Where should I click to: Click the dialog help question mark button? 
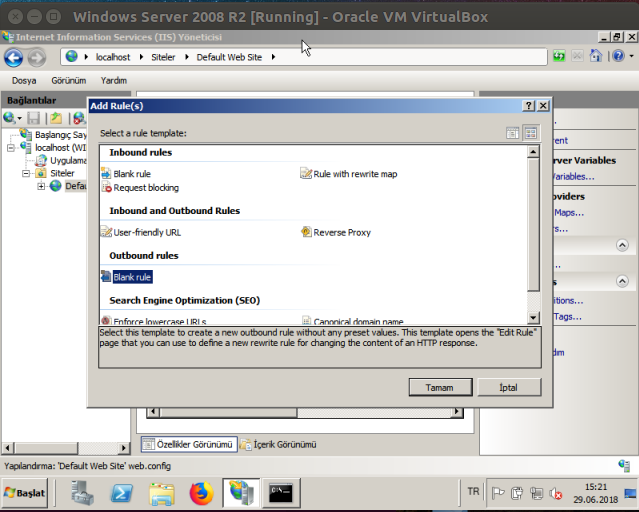coord(529,106)
